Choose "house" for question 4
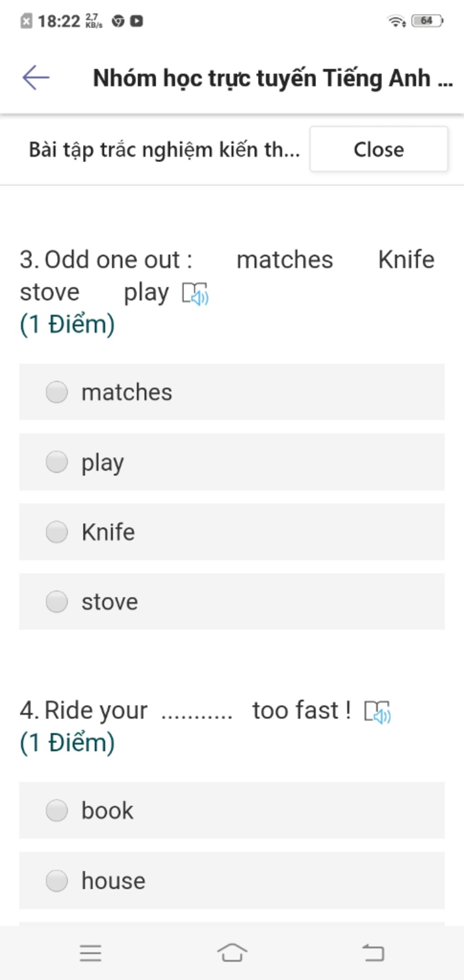 [57, 881]
